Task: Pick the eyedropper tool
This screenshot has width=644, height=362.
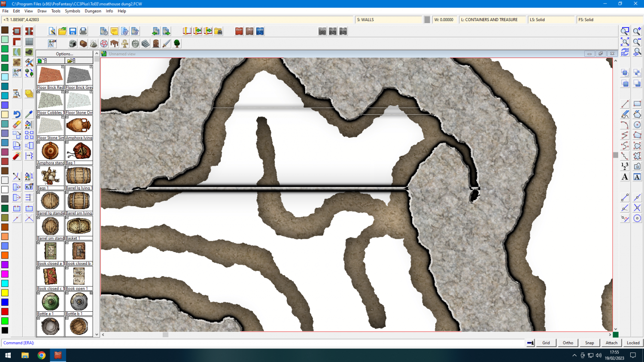Action: [x=29, y=114]
